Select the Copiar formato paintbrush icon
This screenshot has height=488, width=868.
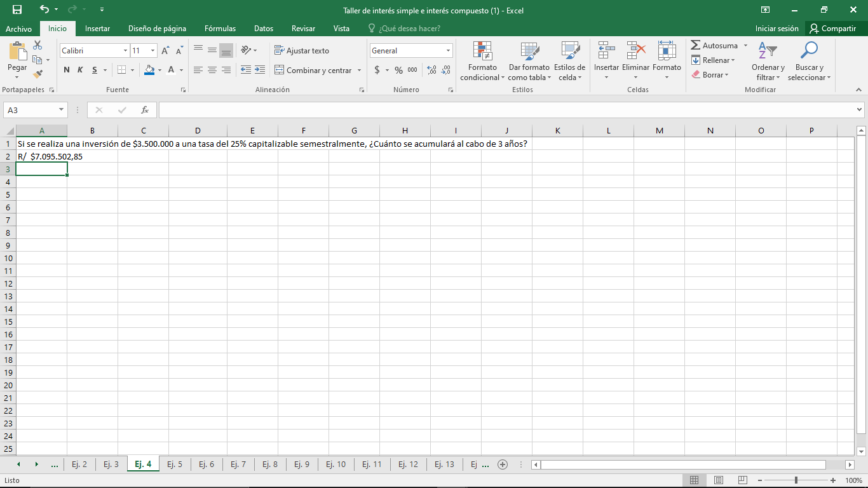tap(38, 74)
